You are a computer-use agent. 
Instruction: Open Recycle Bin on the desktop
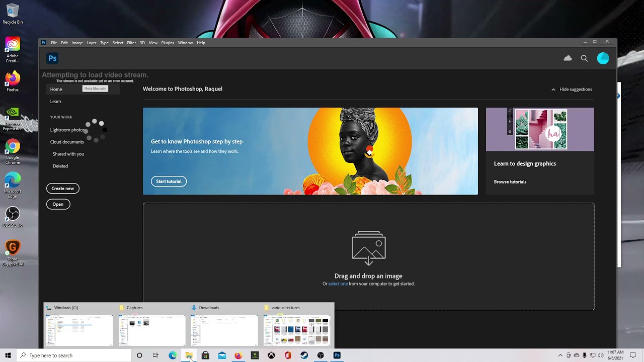(x=13, y=14)
